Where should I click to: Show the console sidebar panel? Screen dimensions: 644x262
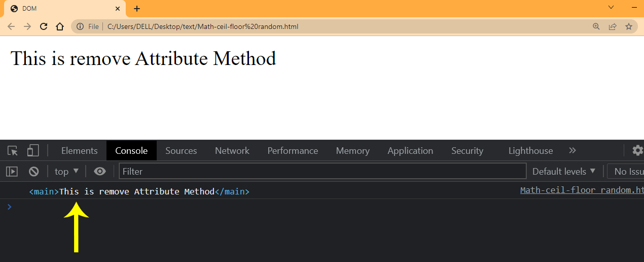[x=12, y=172]
